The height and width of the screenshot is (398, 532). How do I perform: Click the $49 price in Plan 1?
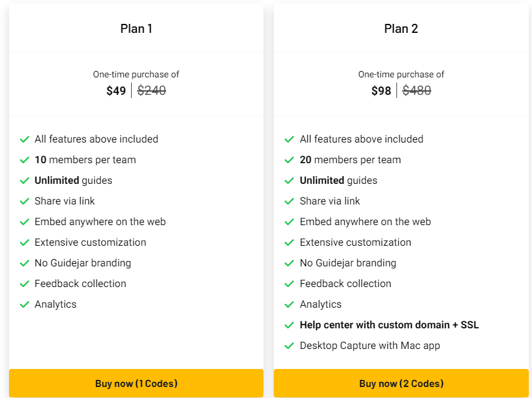[x=116, y=91]
